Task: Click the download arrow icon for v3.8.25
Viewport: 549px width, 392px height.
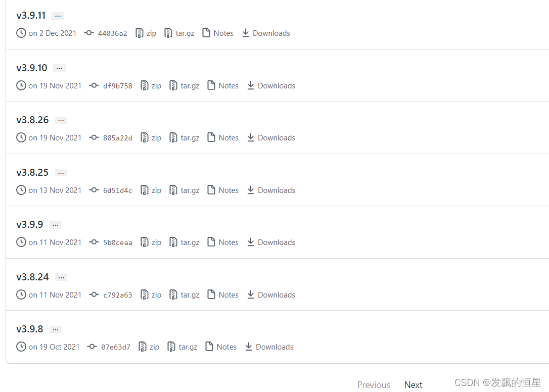Action: pos(250,190)
